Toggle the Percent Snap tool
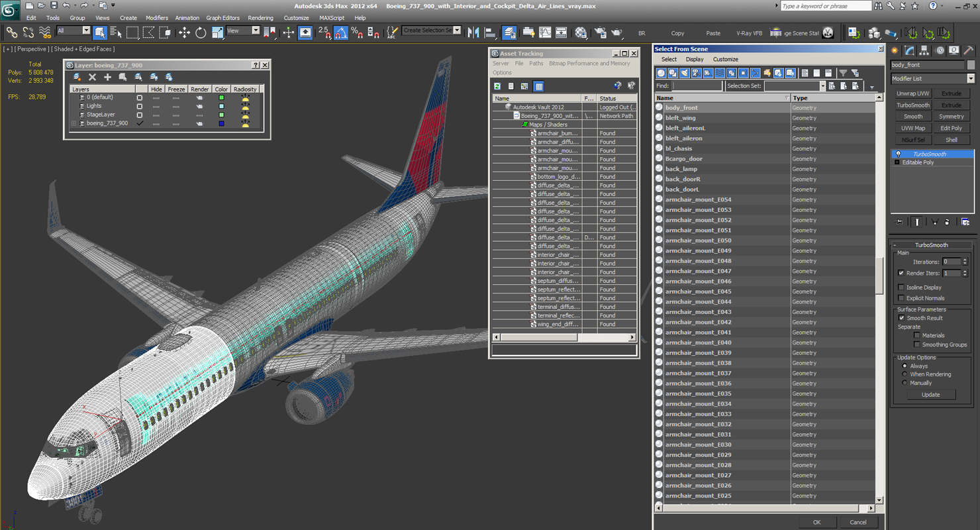 point(357,32)
